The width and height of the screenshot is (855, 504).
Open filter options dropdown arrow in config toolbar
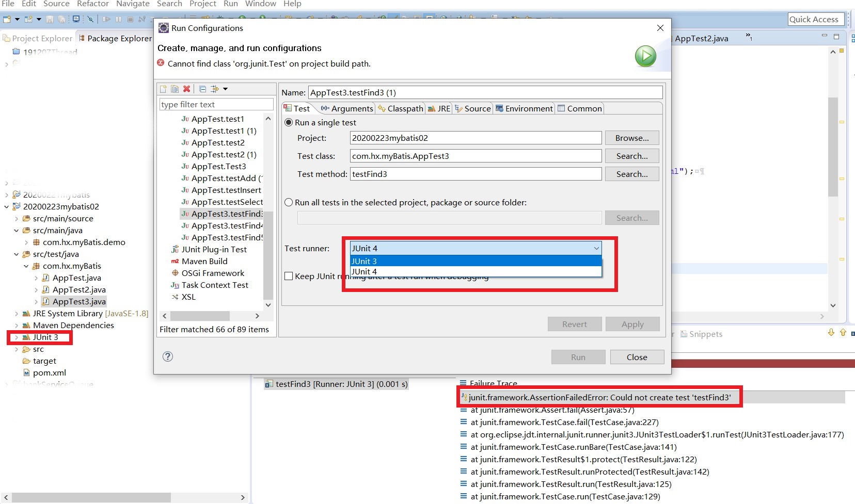point(225,89)
